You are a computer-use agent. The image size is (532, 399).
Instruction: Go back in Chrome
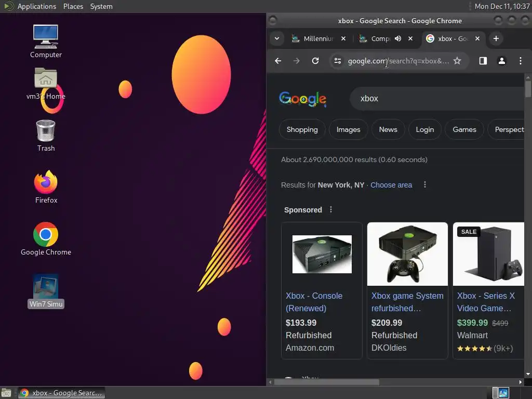click(x=278, y=61)
